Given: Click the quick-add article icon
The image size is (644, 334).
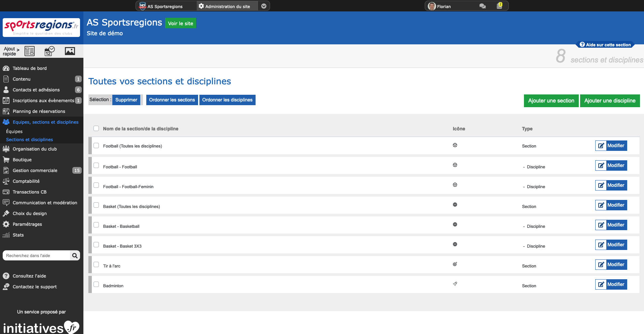Looking at the screenshot, I should 30,51.
